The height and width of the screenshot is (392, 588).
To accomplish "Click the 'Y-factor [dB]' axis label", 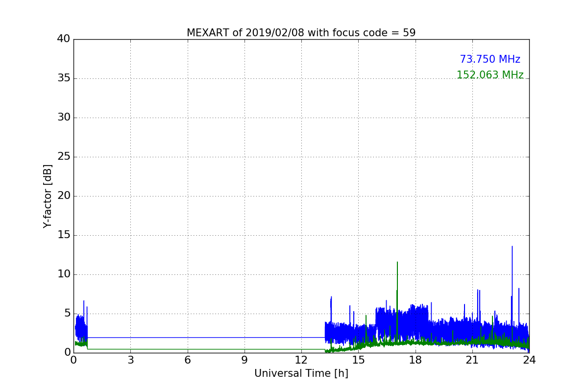I will pyautogui.click(x=48, y=196).
